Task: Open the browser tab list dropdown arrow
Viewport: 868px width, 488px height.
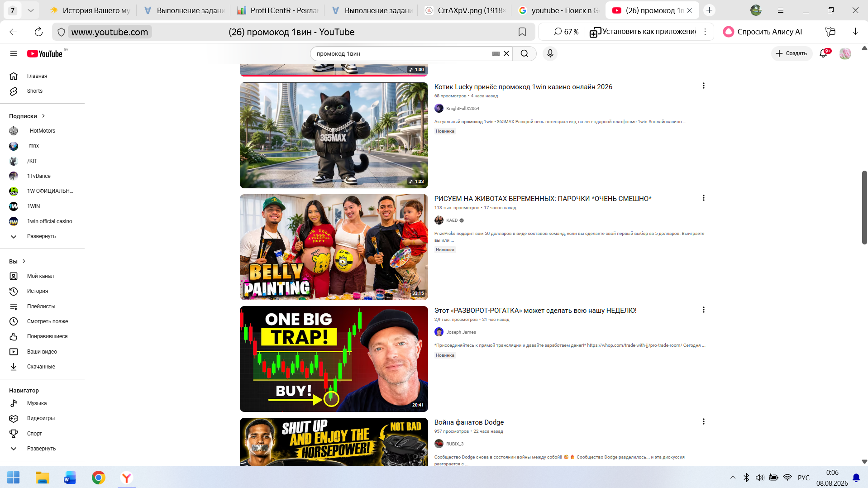Action: pyautogui.click(x=30, y=10)
